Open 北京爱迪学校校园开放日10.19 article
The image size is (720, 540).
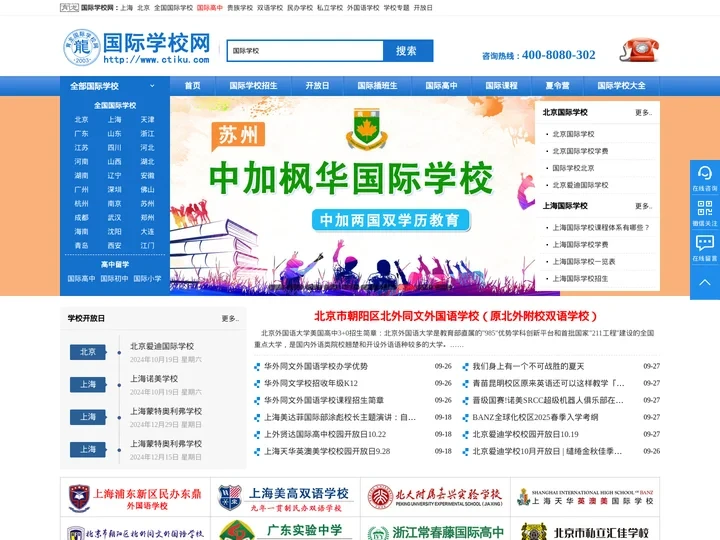click(x=525, y=434)
